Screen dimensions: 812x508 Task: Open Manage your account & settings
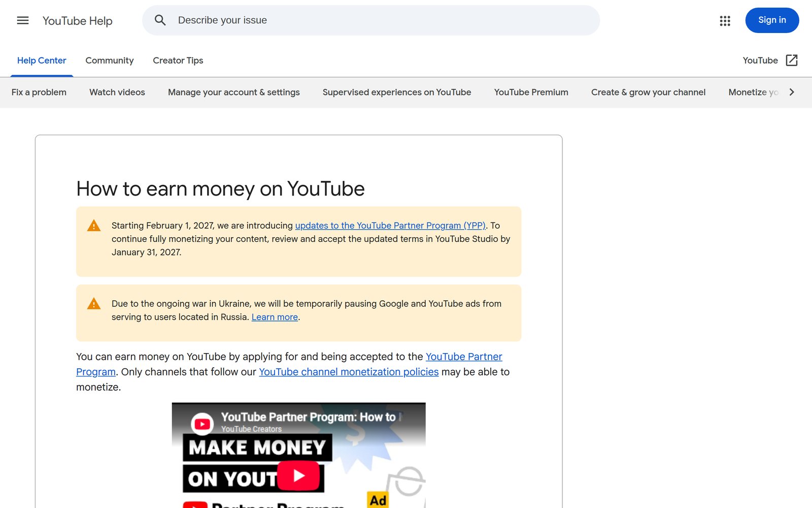(x=234, y=92)
